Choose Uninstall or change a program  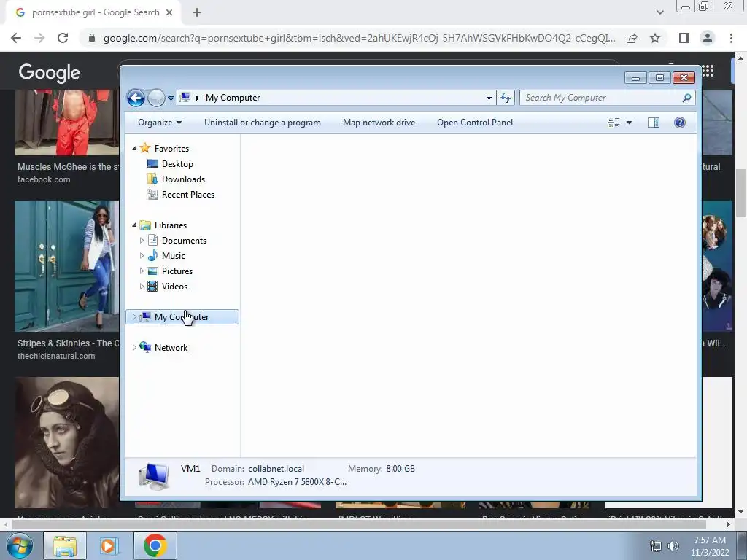(263, 122)
